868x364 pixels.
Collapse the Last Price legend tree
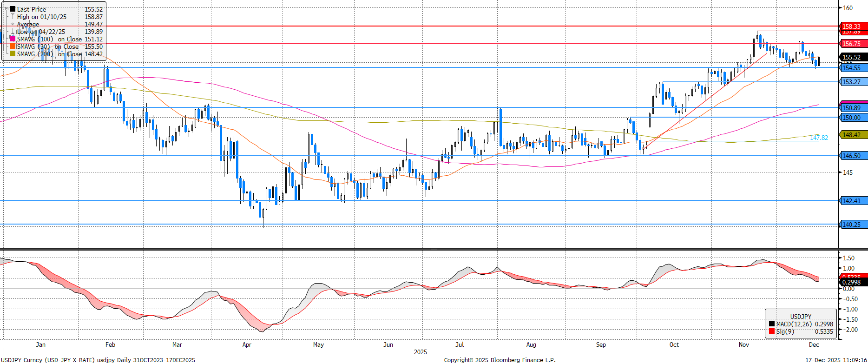point(7,9)
